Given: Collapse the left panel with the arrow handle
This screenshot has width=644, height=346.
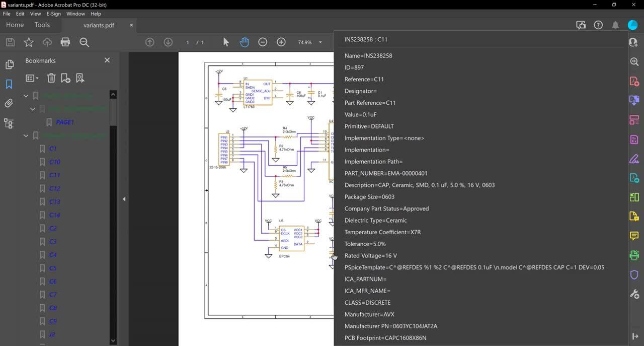Looking at the screenshot, I should click(124, 198).
